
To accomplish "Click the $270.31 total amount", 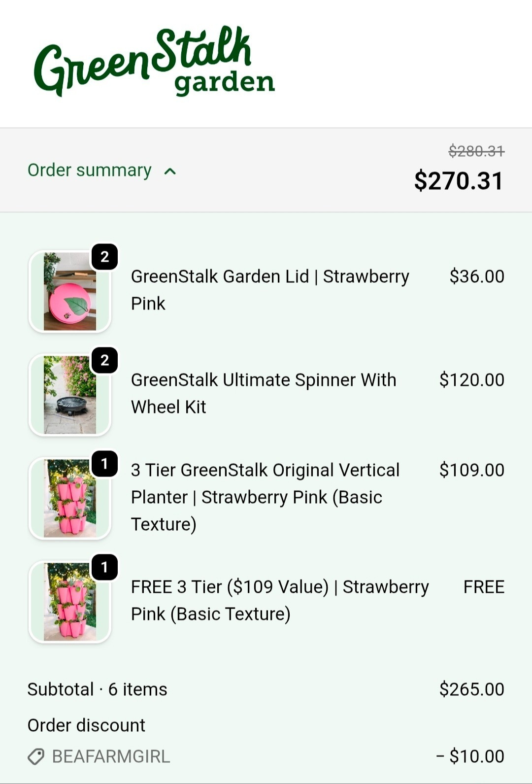I will pyautogui.click(x=458, y=180).
